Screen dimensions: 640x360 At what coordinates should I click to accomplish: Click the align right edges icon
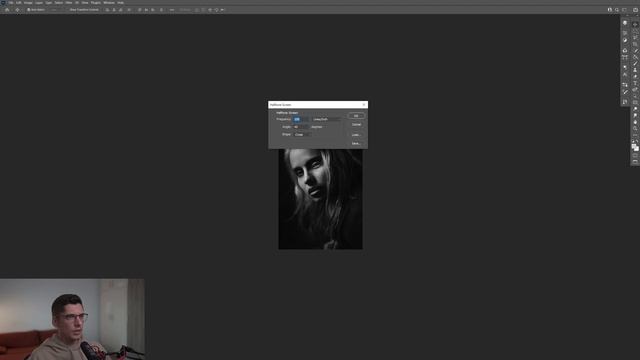[x=121, y=9]
